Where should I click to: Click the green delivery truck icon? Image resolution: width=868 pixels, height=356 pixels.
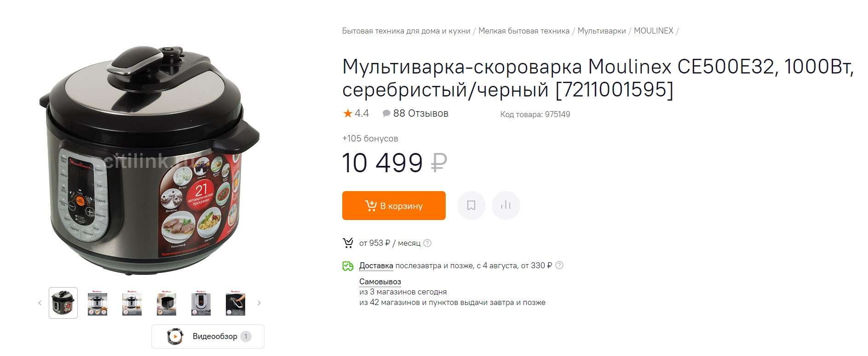pos(348,266)
